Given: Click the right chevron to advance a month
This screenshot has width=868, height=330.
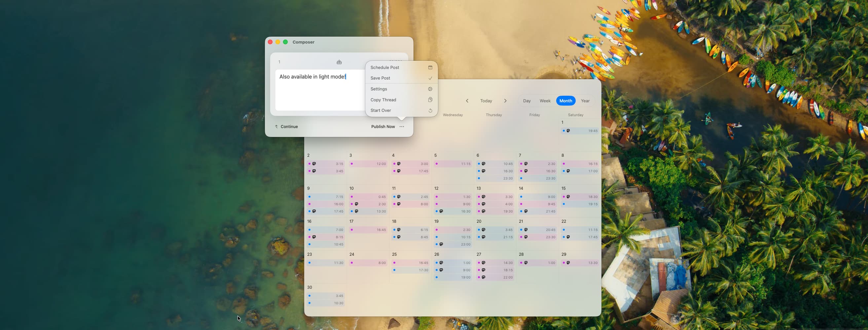Looking at the screenshot, I should [505, 100].
